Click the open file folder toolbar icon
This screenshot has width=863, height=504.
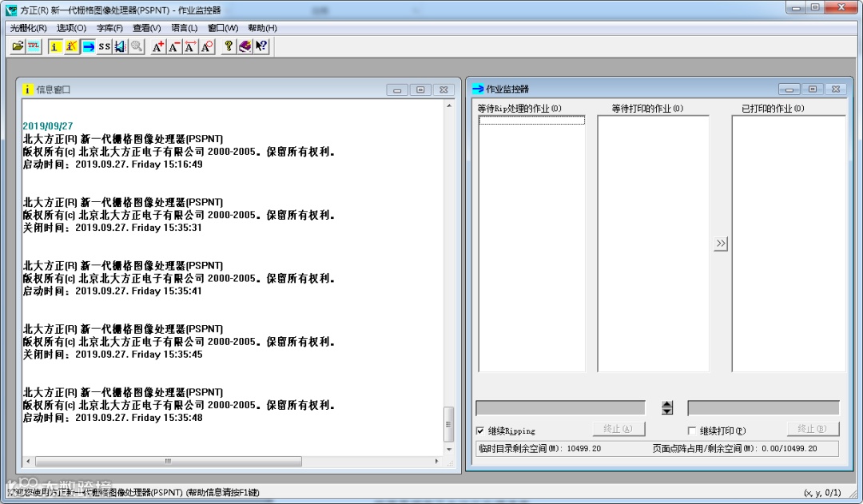coord(18,46)
